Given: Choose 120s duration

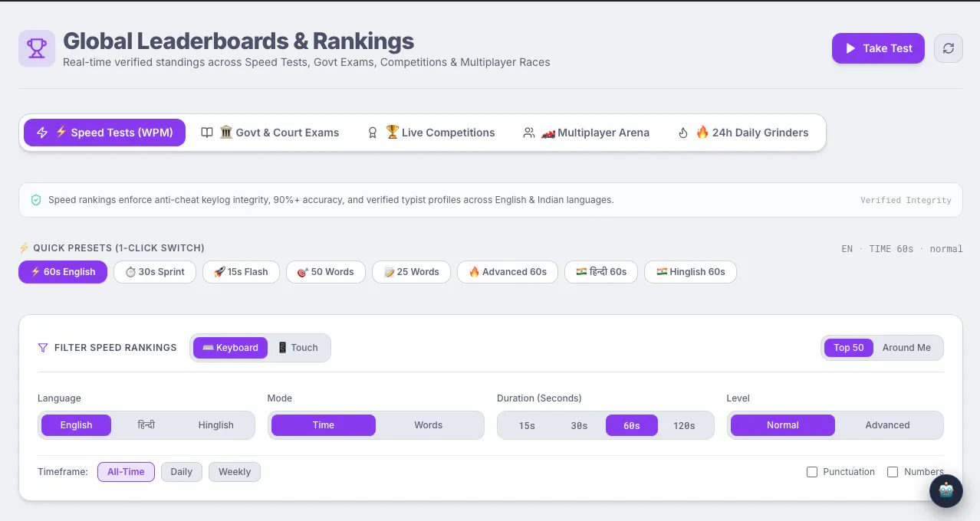Looking at the screenshot, I should 684,425.
